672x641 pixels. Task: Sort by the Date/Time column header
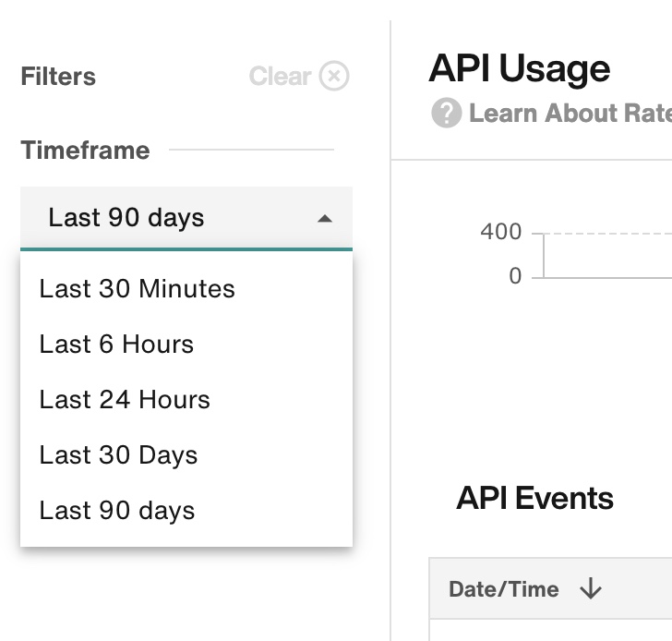[x=504, y=588]
